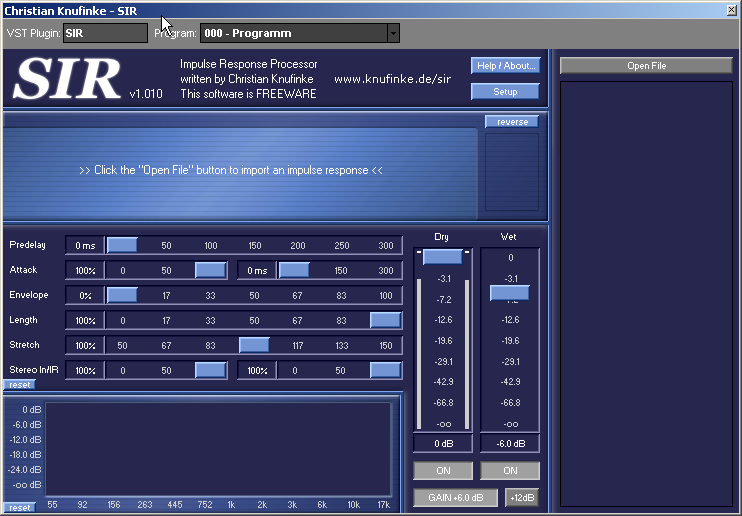The height and width of the screenshot is (516, 742).
Task: Open the Help / About dialog
Action: 505,66
